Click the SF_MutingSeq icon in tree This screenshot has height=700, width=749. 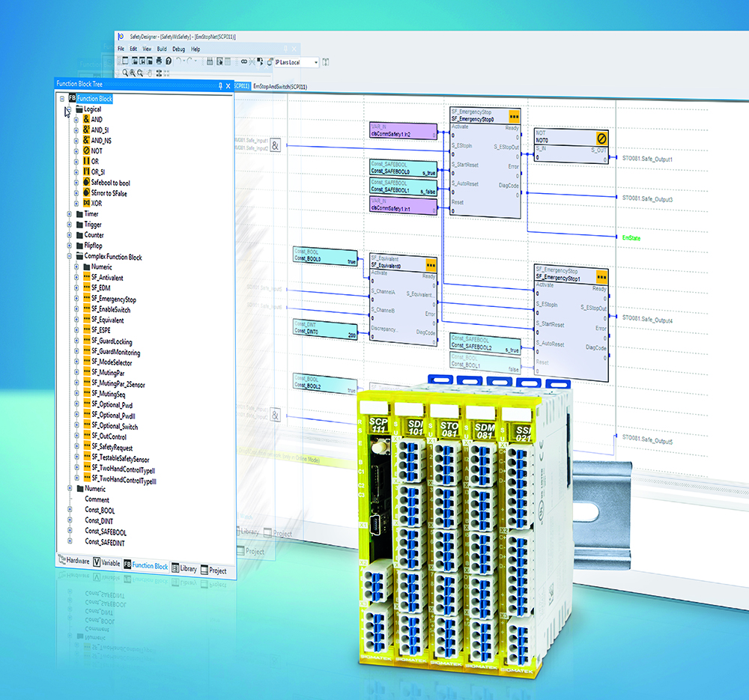click(87, 393)
